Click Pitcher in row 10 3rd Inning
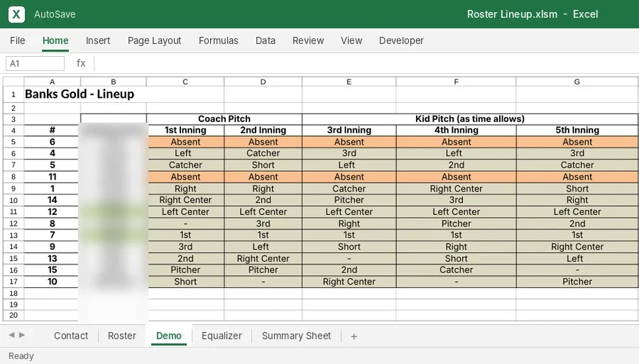639x364 pixels. tap(349, 200)
